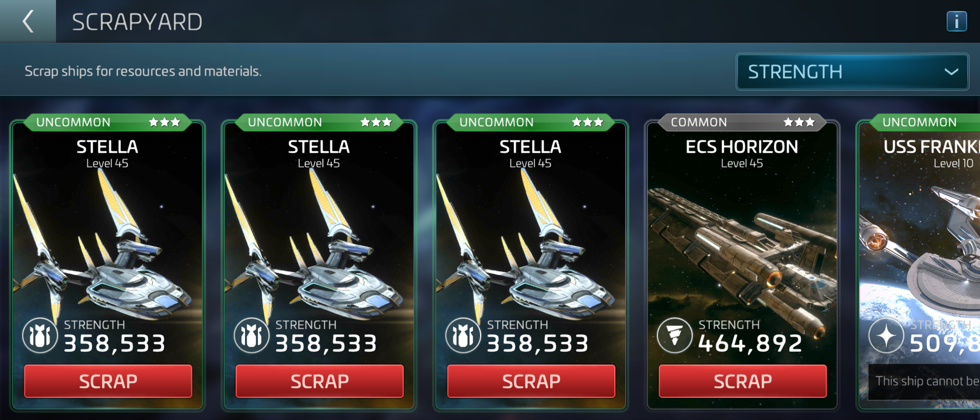Click the second Stella's ship class icon
980x420 pixels.
[x=251, y=336]
